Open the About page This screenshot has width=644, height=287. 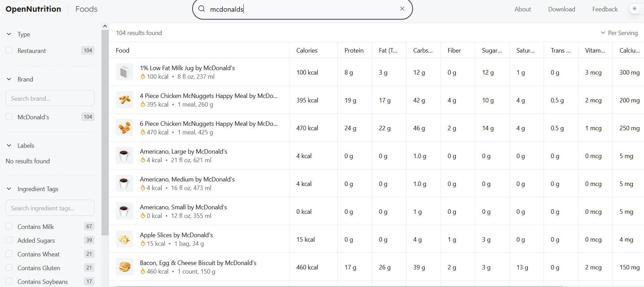(523, 9)
